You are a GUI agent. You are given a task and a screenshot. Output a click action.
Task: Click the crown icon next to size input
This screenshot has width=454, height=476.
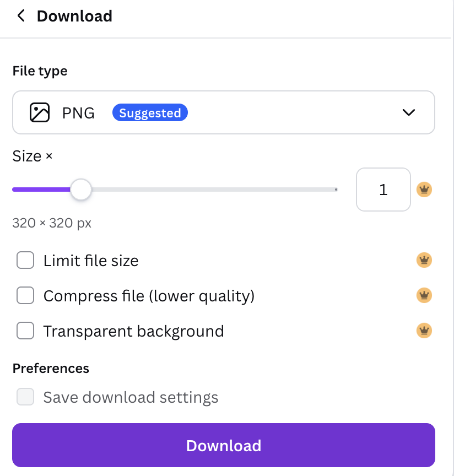(x=424, y=190)
